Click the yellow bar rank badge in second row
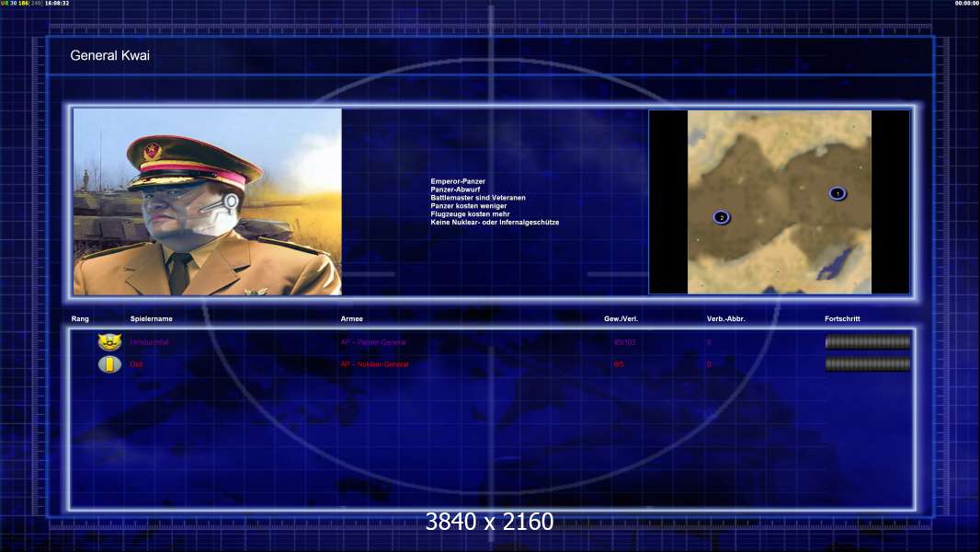Viewport: 980px width, 552px height. [109, 363]
